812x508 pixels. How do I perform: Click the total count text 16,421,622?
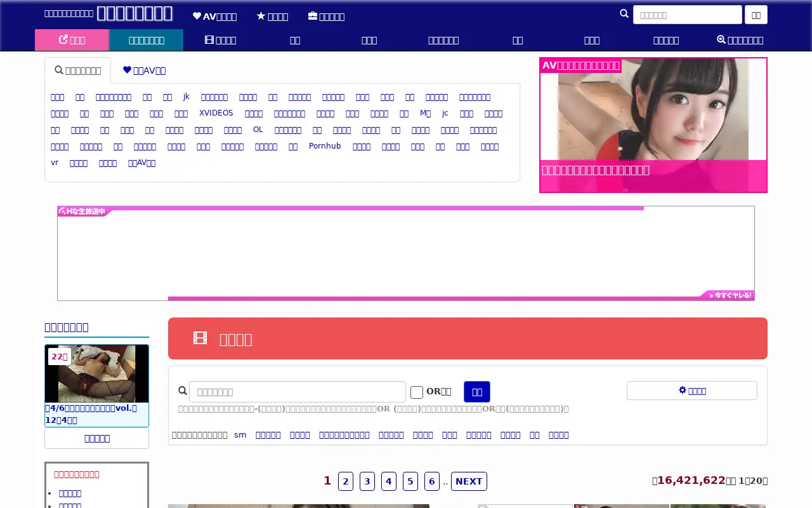pyautogui.click(x=691, y=481)
